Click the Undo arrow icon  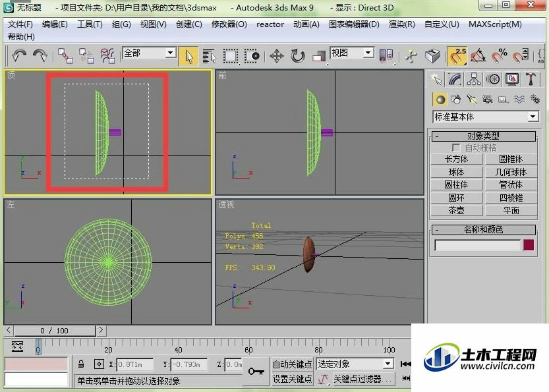pyautogui.click(x=19, y=56)
